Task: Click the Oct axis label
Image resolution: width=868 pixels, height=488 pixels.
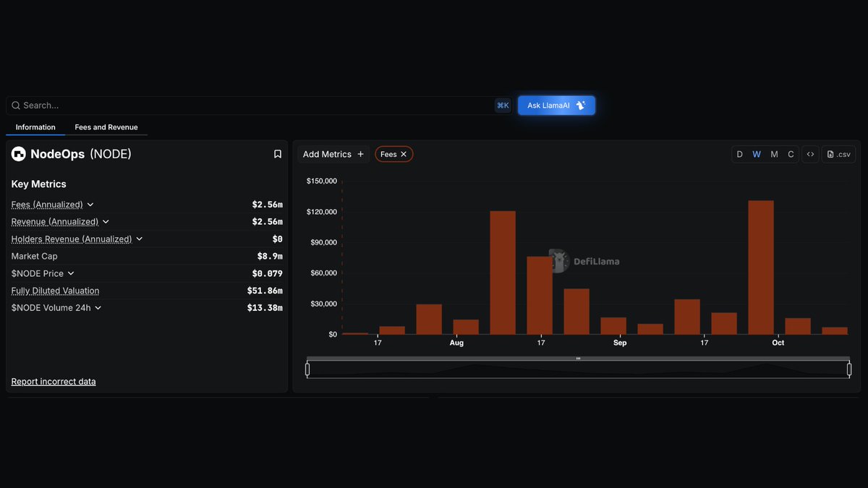Action: [x=778, y=343]
